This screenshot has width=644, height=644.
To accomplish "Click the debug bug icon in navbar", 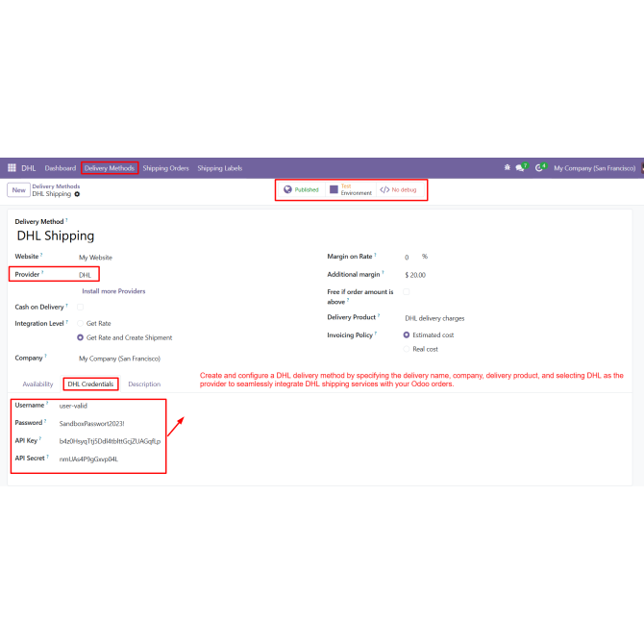I will click(x=508, y=167).
